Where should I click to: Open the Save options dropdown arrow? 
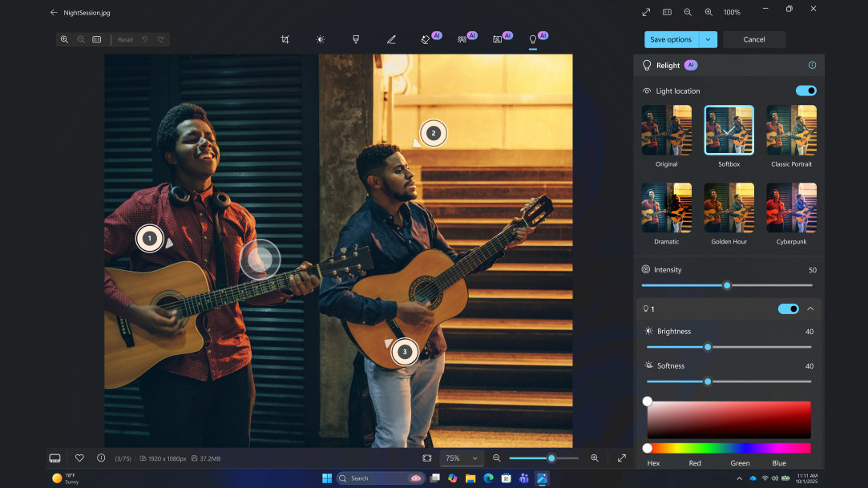709,38
